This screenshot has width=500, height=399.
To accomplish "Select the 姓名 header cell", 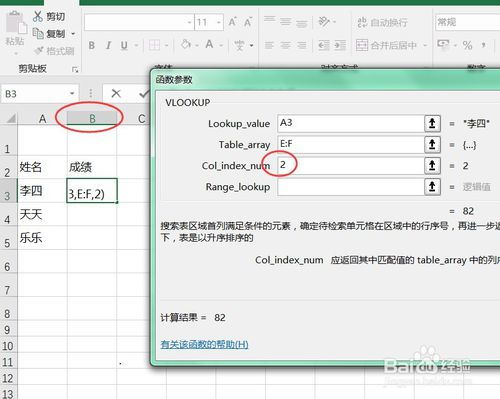I will 42,167.
